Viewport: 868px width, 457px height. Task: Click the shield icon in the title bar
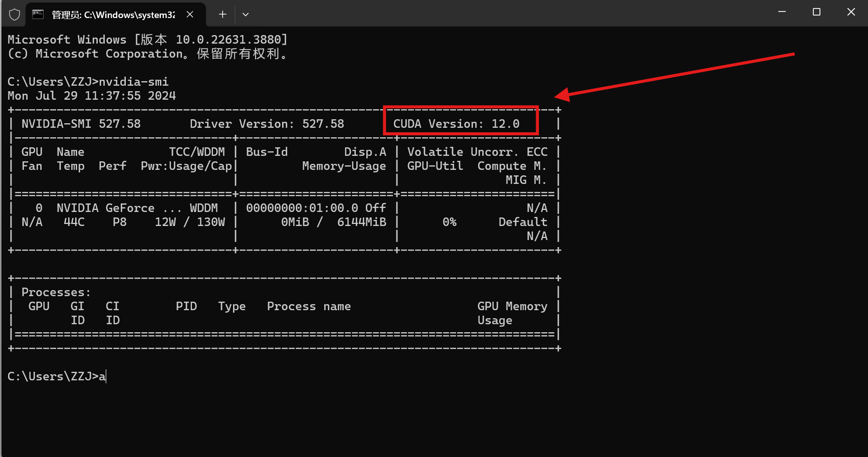pyautogui.click(x=15, y=15)
